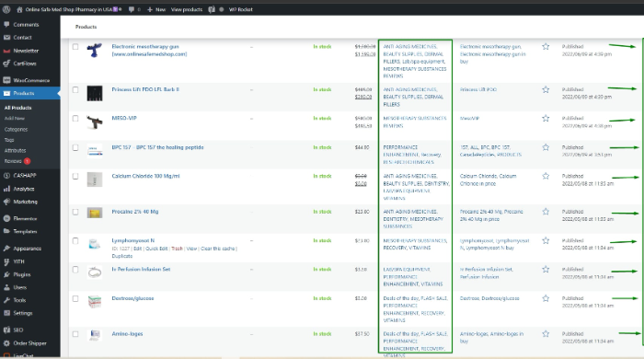This screenshot has width=644, height=359.
Task: Select checkbox for Electronic mesotherapy gun
Action: tap(75, 47)
